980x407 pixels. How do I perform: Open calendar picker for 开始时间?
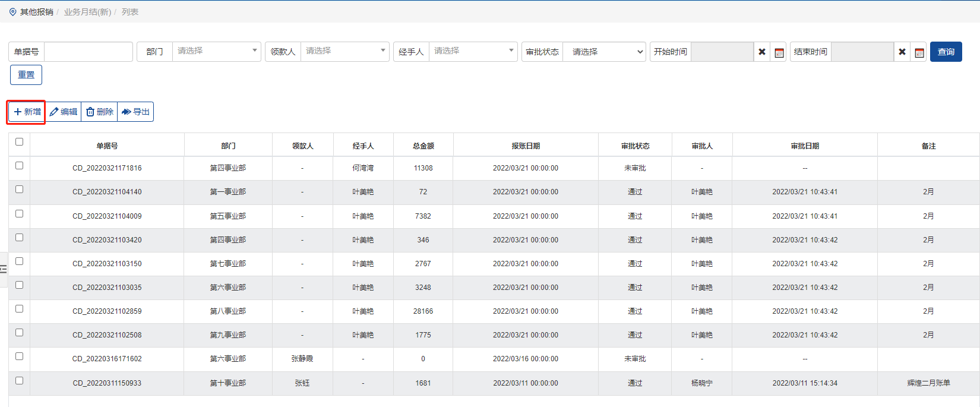tap(779, 52)
